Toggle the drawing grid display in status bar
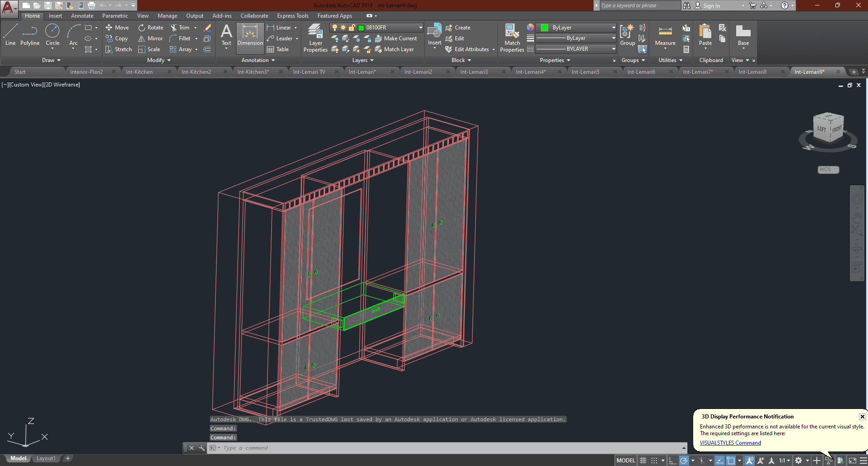 tap(643, 461)
